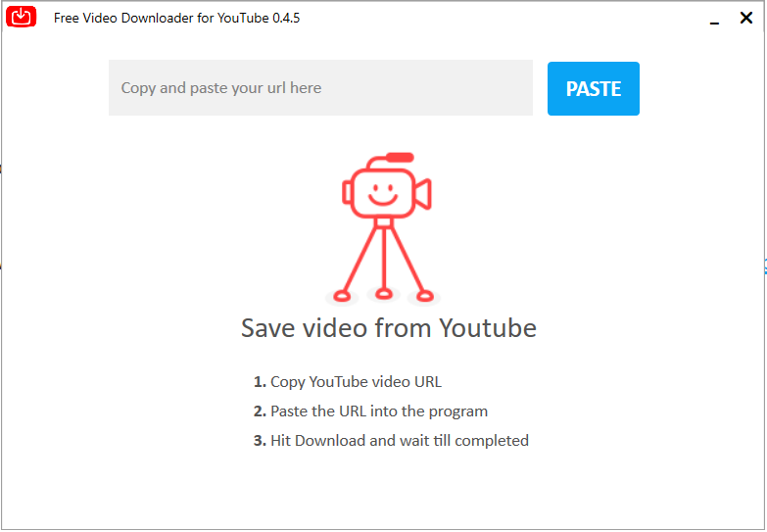Click the red downloader app icon in title bar
This screenshot has height=532, width=767.
tap(22, 18)
